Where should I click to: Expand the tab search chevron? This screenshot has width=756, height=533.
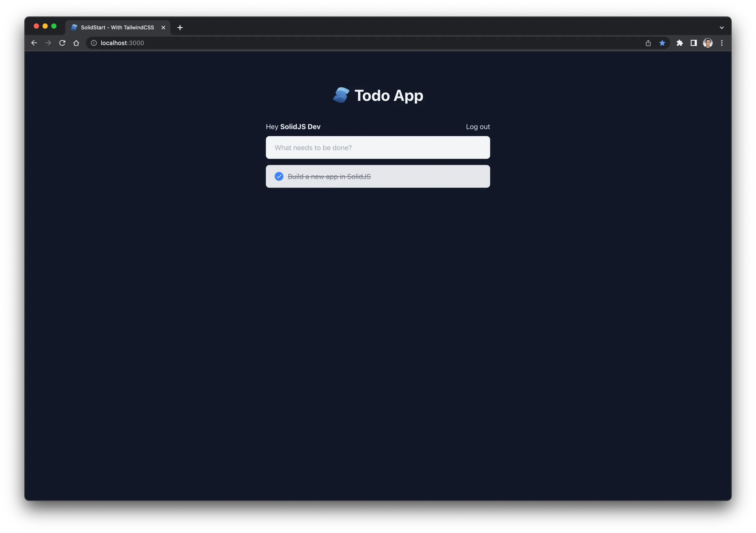point(722,28)
